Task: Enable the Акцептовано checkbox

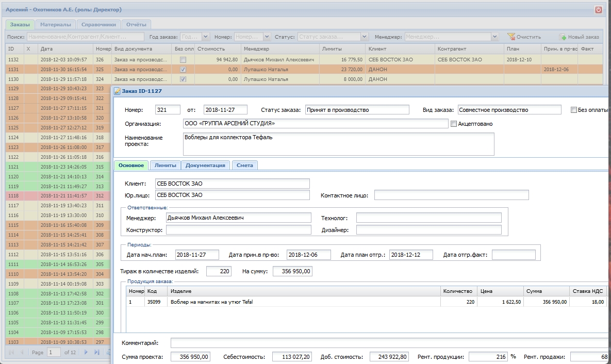Action: tap(454, 124)
